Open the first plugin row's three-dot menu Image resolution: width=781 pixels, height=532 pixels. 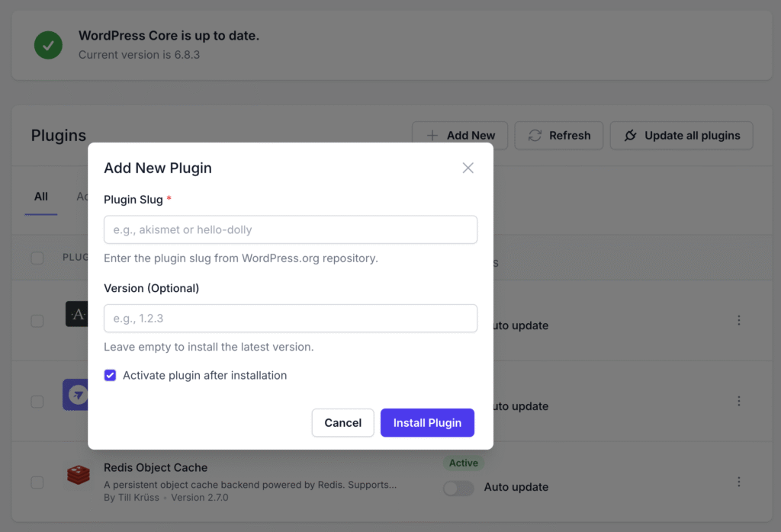(738, 321)
